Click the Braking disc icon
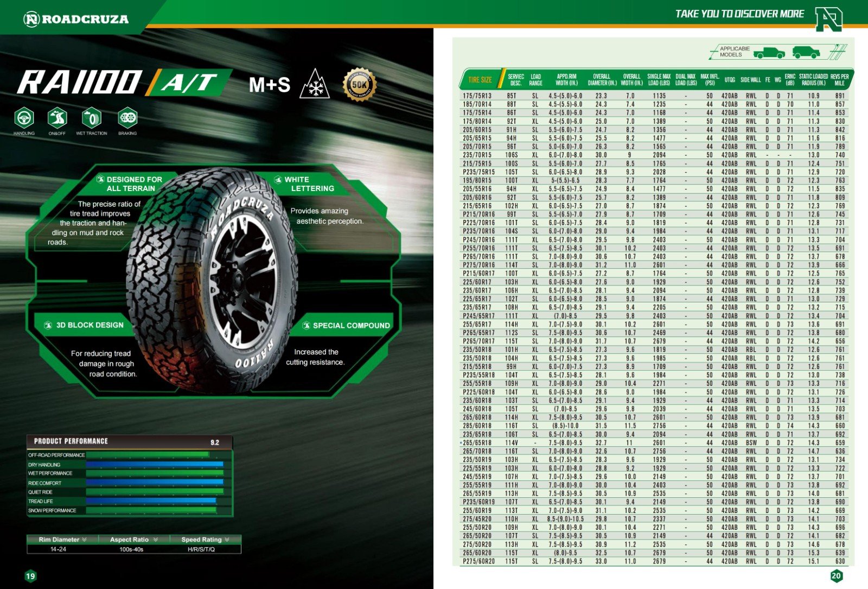This screenshot has width=868, height=589. (x=127, y=117)
